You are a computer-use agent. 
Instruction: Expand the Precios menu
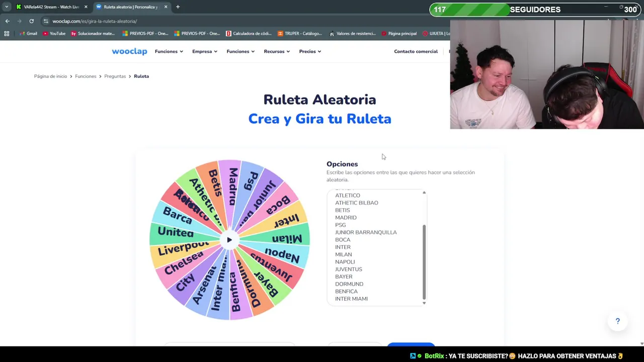[310, 51]
